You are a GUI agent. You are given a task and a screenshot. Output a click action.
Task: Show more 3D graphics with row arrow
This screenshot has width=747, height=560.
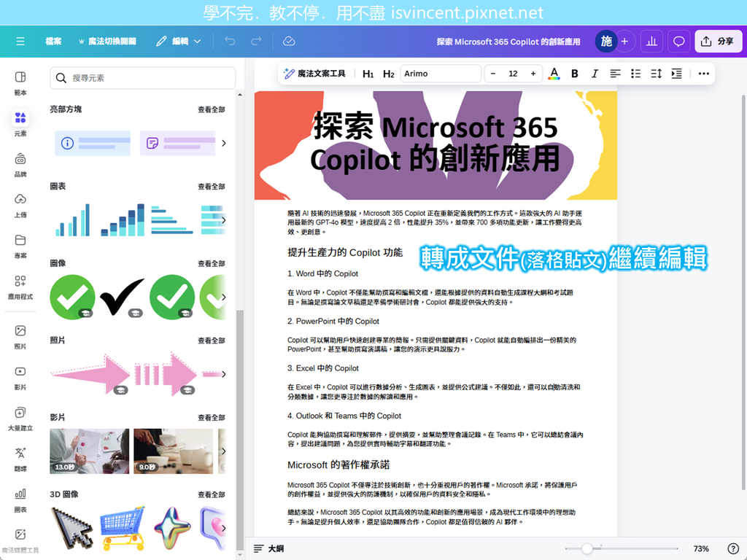point(223,528)
